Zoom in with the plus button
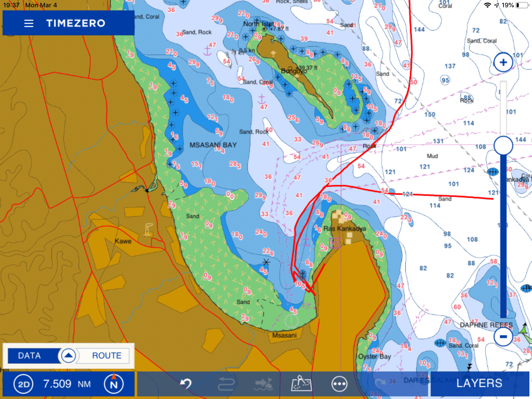532x399 pixels. [503, 62]
